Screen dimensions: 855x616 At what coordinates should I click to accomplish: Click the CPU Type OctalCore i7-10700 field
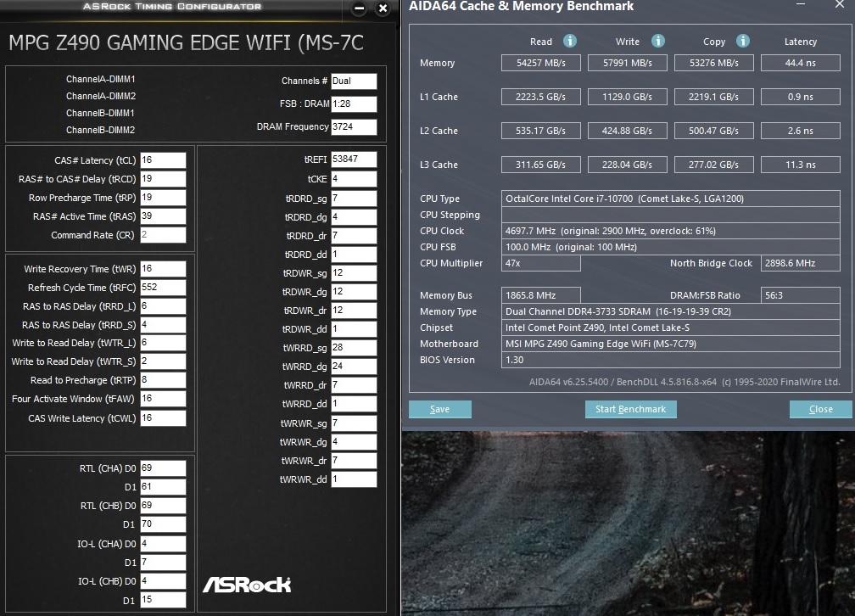tap(671, 199)
